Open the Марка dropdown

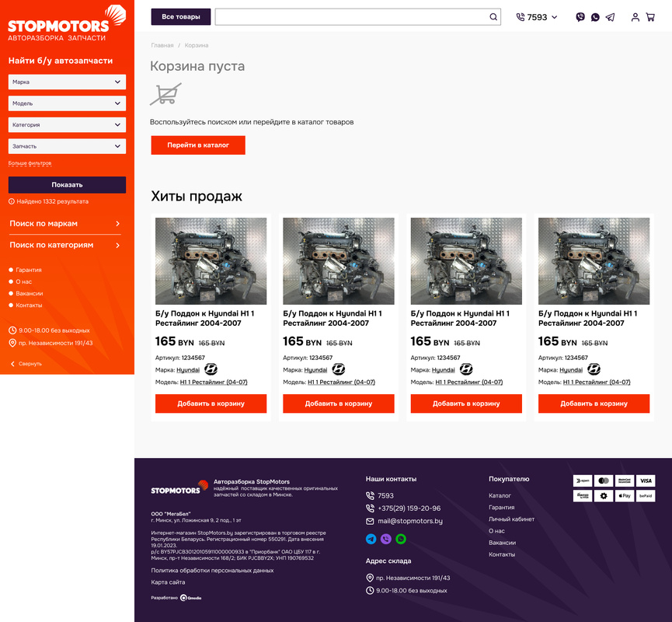coord(67,82)
